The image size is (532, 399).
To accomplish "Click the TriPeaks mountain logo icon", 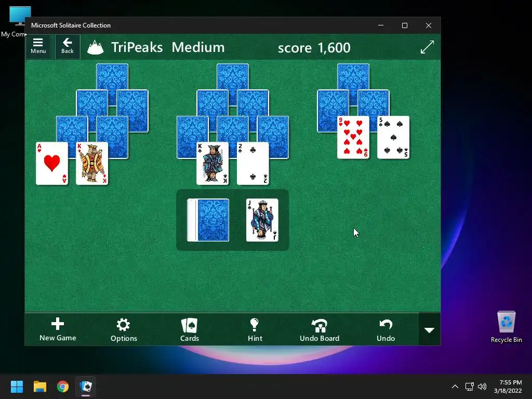I will coord(96,47).
